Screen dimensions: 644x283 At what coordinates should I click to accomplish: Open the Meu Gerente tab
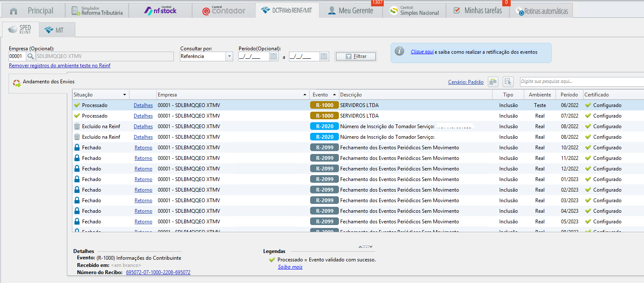coord(350,11)
